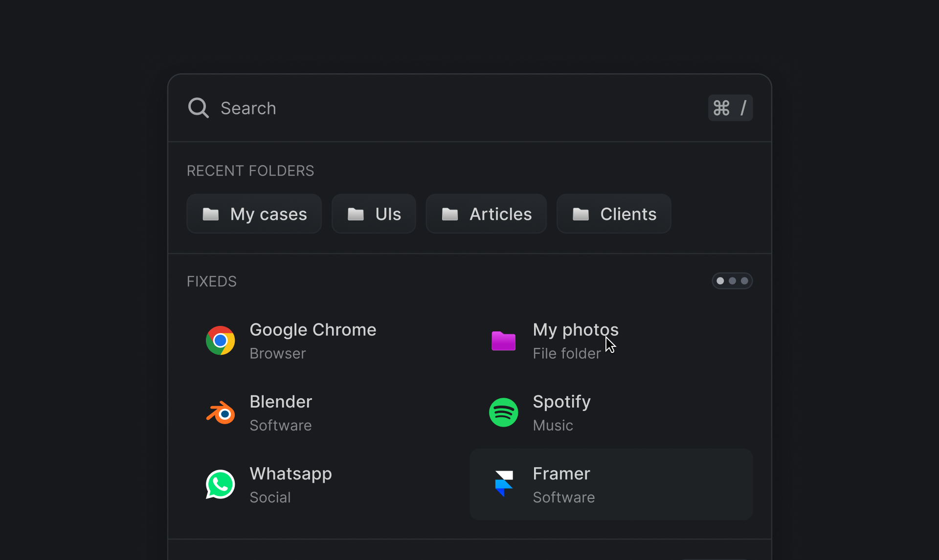This screenshot has height=560, width=939.
Task: Click the pink My photos folder icon
Action: coord(503,341)
